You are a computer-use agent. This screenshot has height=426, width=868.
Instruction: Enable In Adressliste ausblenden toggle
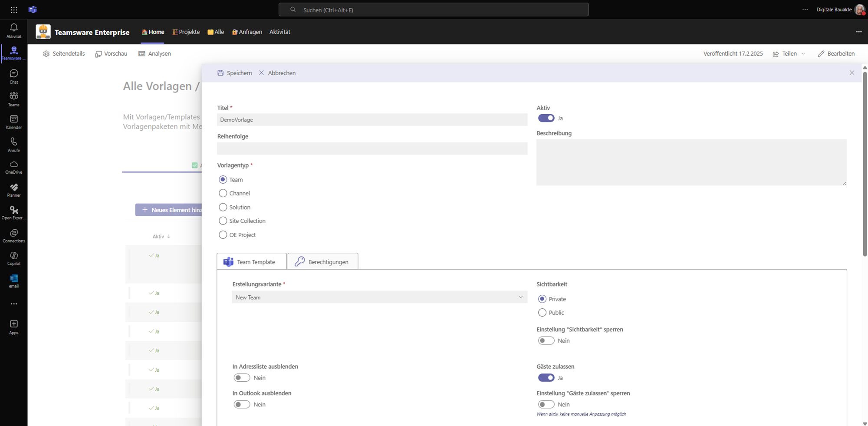(242, 378)
